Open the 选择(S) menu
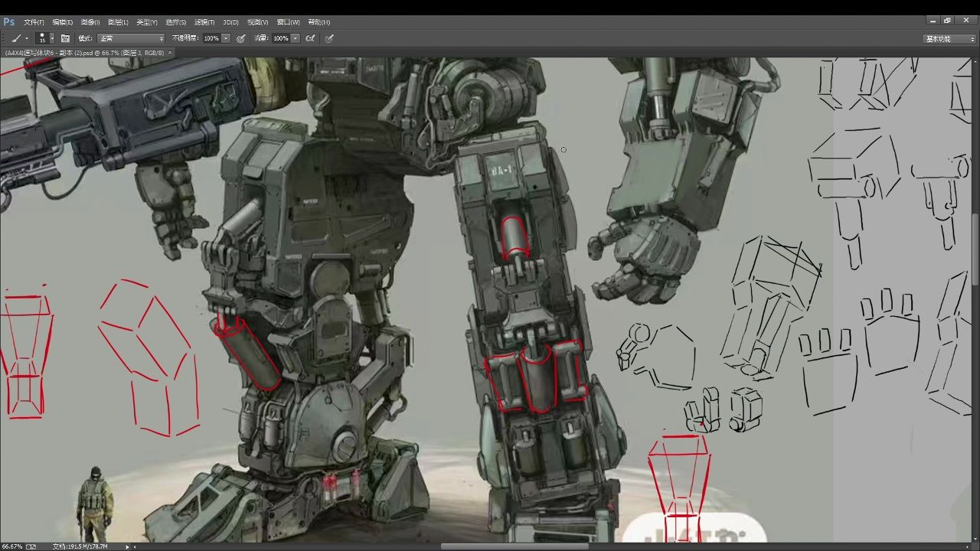This screenshot has height=551, width=980. click(175, 22)
